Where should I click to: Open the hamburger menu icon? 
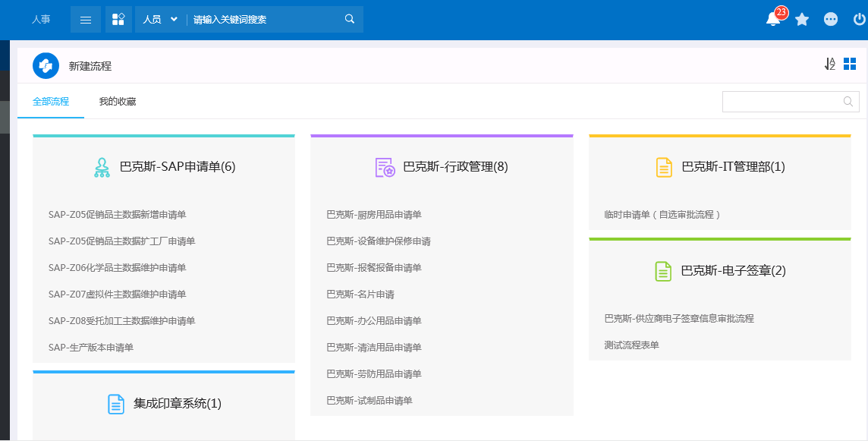click(x=86, y=20)
